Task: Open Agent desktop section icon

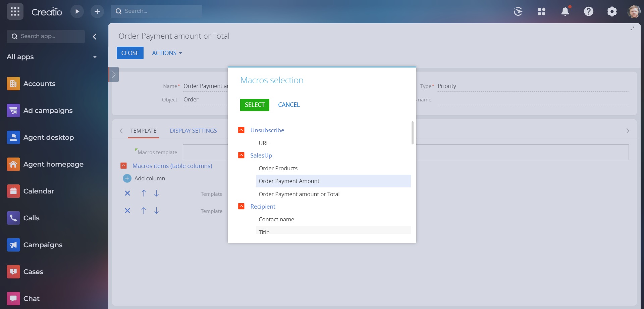Action: (13, 137)
